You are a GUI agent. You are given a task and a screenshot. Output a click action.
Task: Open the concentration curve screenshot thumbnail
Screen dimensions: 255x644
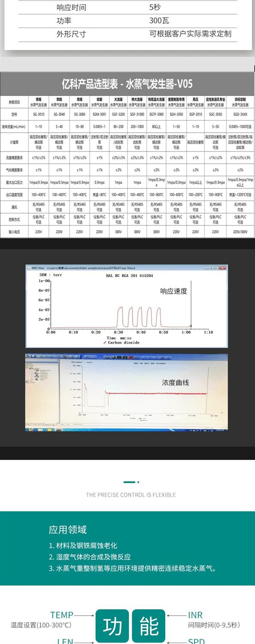click(126, 392)
